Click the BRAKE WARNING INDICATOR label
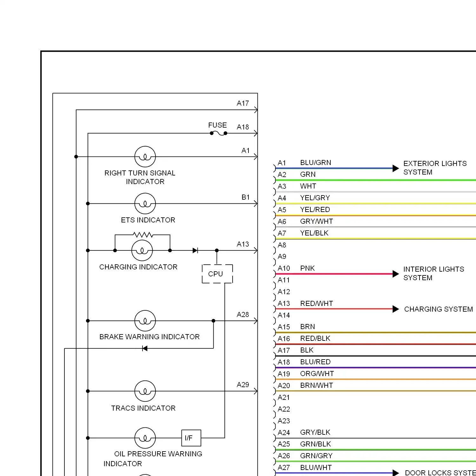Screen dimensions: 476x476 (149, 337)
